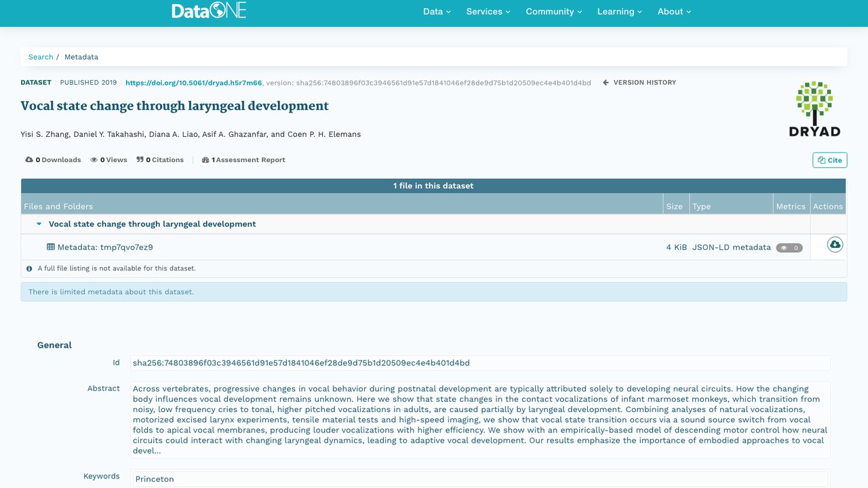Collapse the Vocal state change folder row
This screenshot has height=488, width=868.
click(39, 224)
